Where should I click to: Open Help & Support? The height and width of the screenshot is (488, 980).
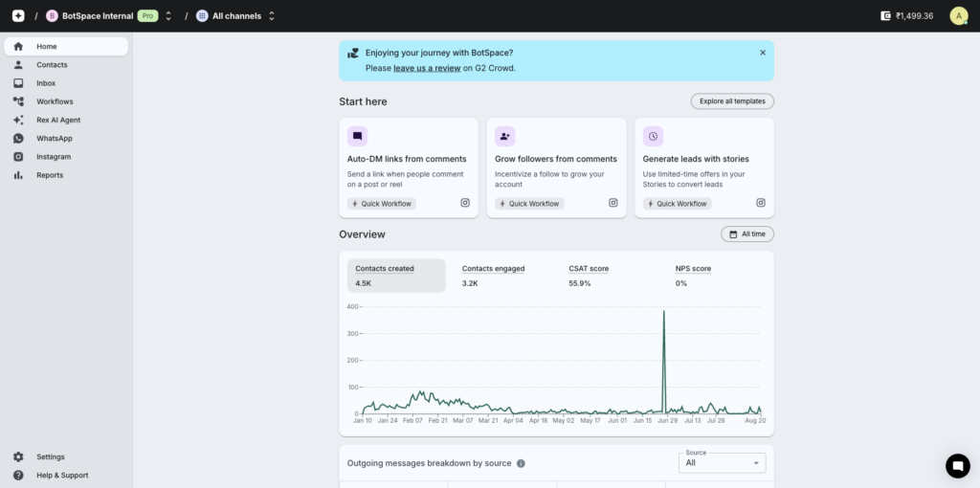tap(66, 475)
